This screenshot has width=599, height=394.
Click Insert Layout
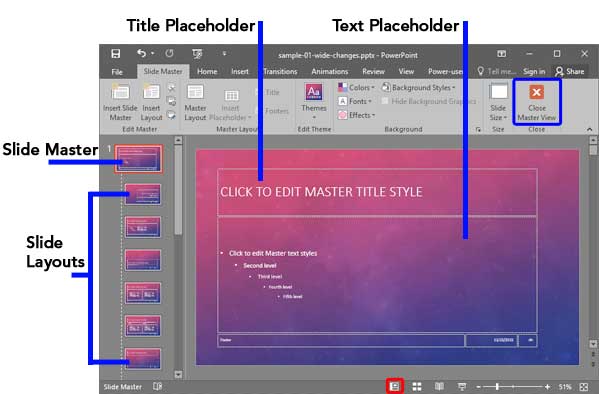click(151, 102)
